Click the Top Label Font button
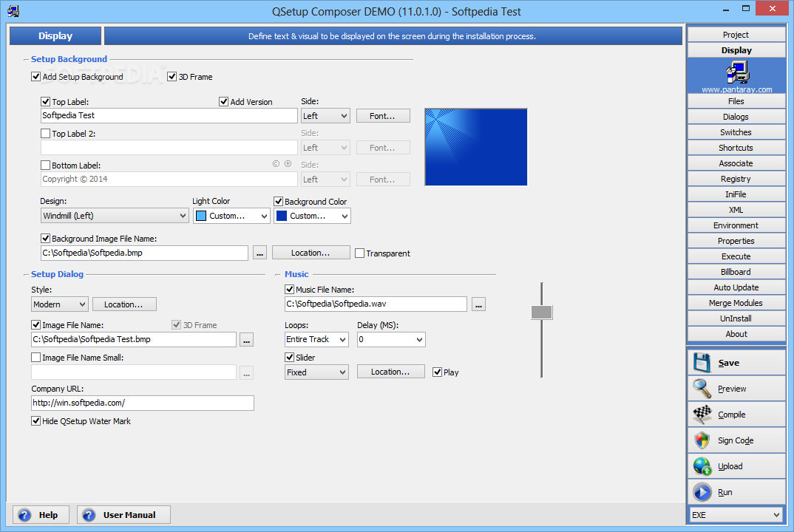 (383, 116)
